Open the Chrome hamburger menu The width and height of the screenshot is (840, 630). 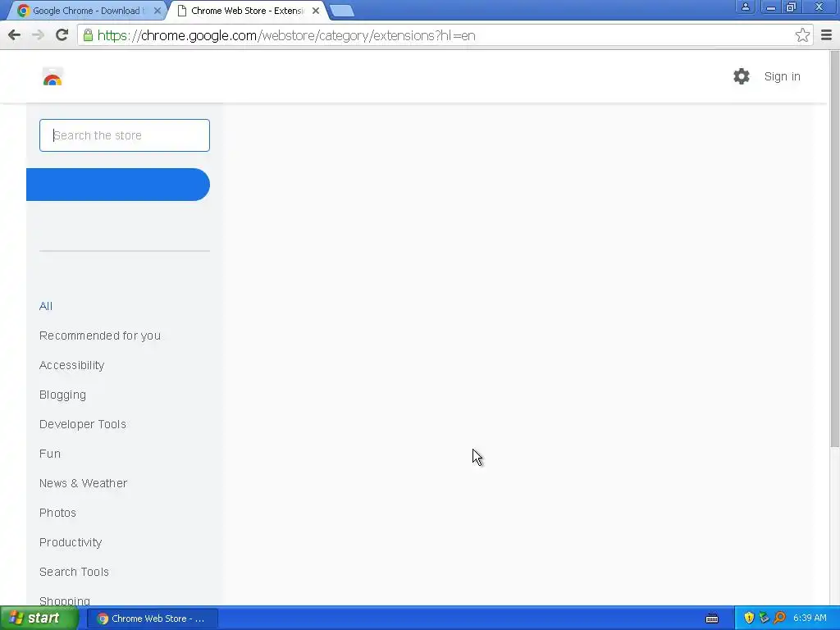pos(826,35)
